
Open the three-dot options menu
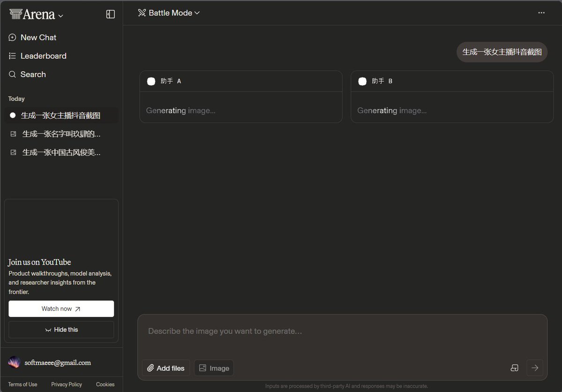coord(541,13)
